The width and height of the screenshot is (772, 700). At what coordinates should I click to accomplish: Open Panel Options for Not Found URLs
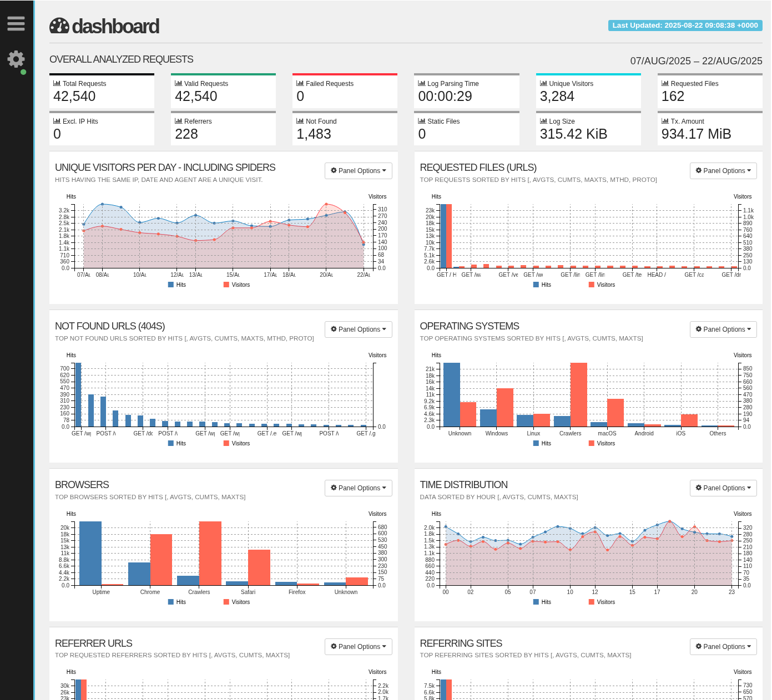(x=358, y=329)
